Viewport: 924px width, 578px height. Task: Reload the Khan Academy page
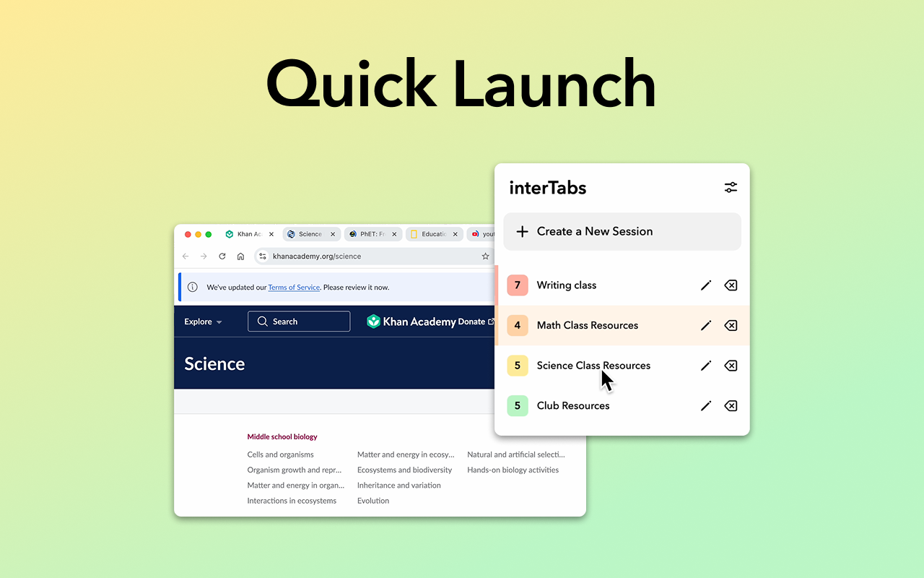click(222, 256)
